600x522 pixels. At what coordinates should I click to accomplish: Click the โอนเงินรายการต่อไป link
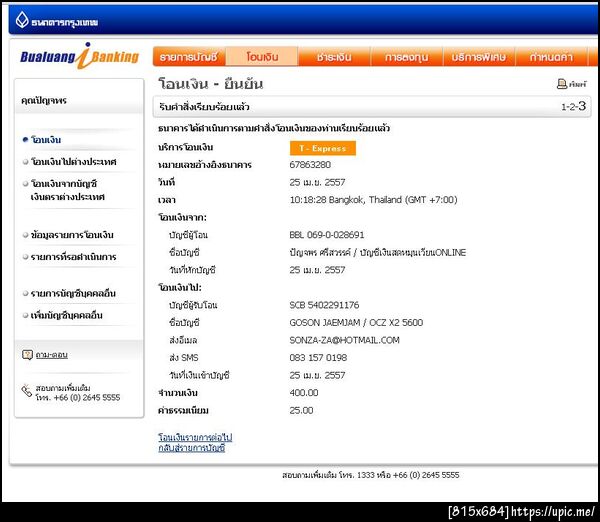(x=195, y=437)
